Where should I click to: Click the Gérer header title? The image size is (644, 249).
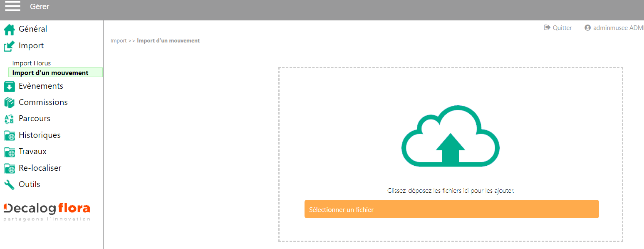pos(40,7)
